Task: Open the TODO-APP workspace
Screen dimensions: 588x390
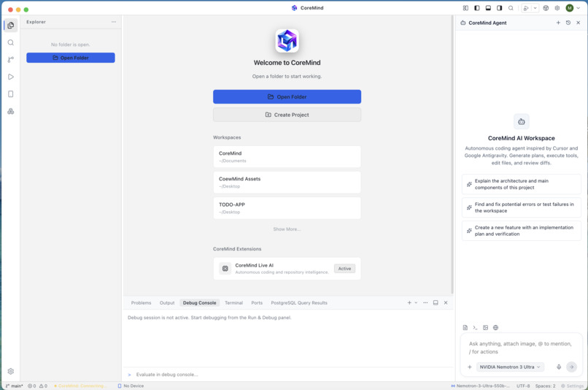Action: coord(287,208)
